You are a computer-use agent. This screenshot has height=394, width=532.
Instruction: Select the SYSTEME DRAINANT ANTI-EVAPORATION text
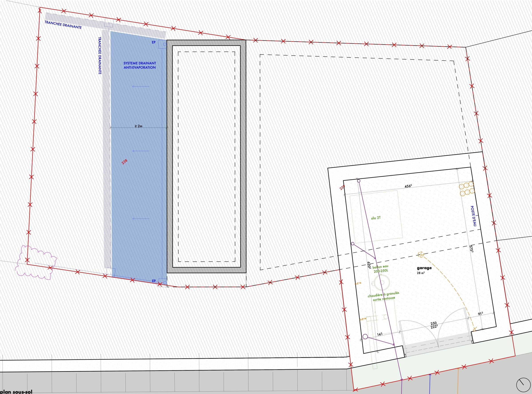[140, 65]
